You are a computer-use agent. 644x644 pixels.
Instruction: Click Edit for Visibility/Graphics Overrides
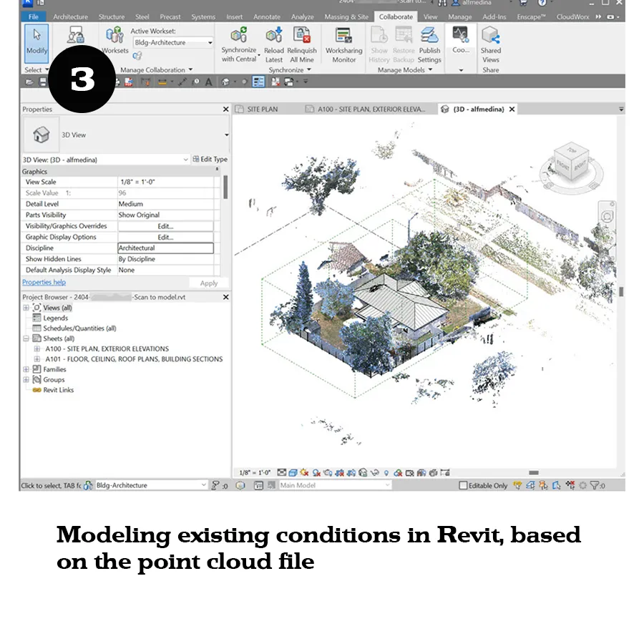tap(165, 226)
